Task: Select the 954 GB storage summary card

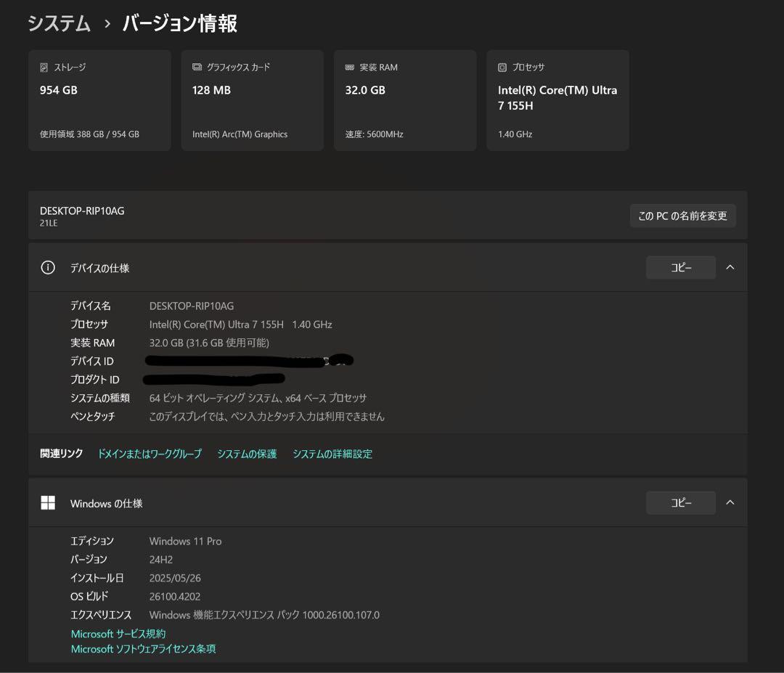Action: tap(99, 100)
